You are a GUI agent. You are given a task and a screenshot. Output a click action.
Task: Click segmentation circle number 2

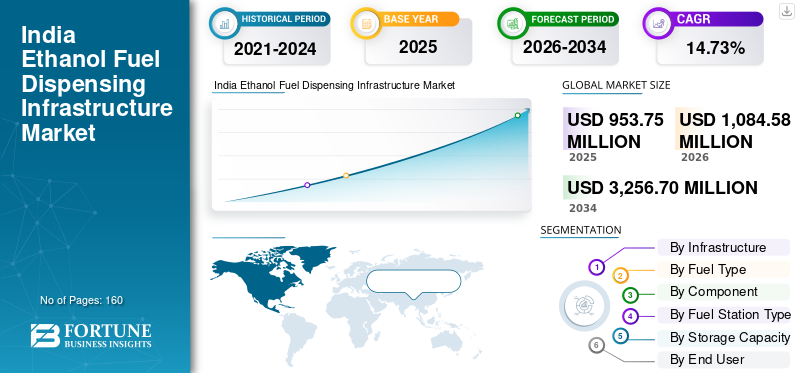(x=620, y=276)
